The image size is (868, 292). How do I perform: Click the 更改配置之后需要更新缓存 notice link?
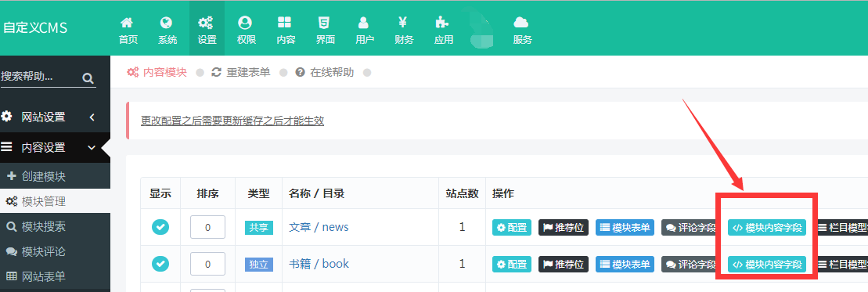pos(232,121)
